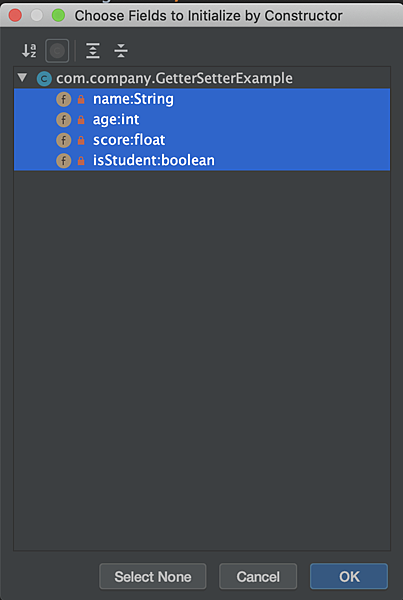The width and height of the screenshot is (403, 600).
Task: Click the Expand All toolbar icon
Action: click(x=93, y=51)
